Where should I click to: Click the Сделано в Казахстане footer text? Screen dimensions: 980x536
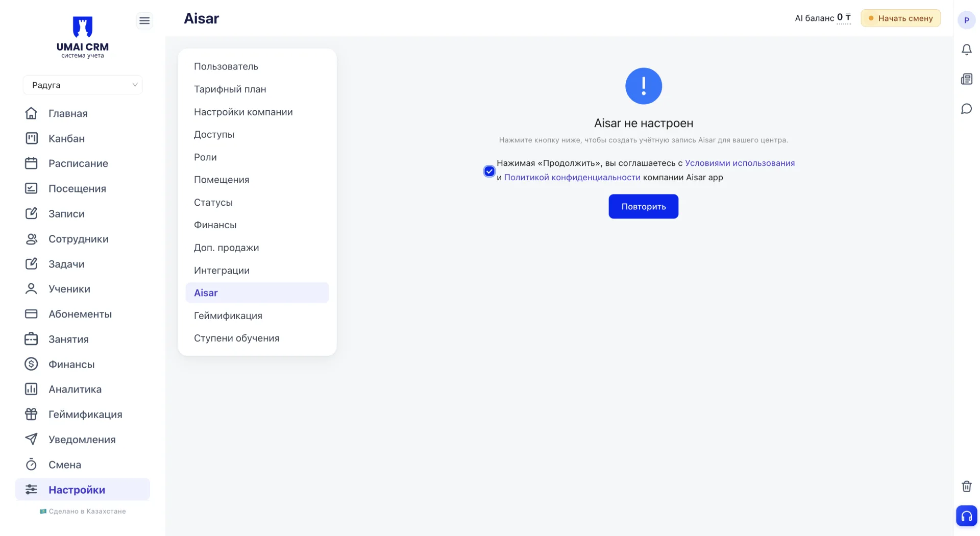83,511
